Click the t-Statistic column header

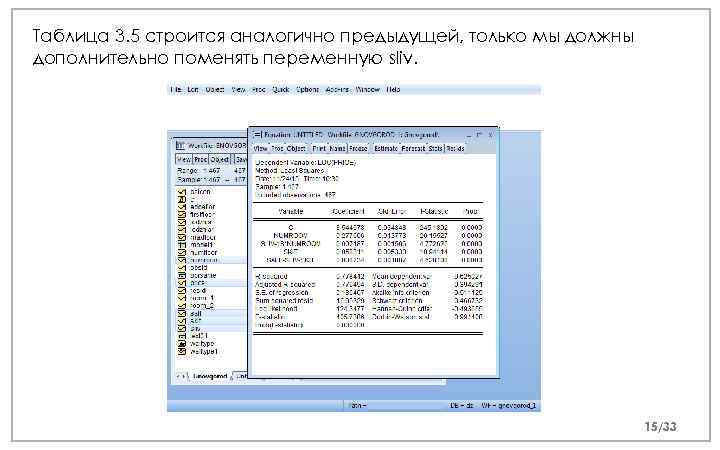pos(433,212)
